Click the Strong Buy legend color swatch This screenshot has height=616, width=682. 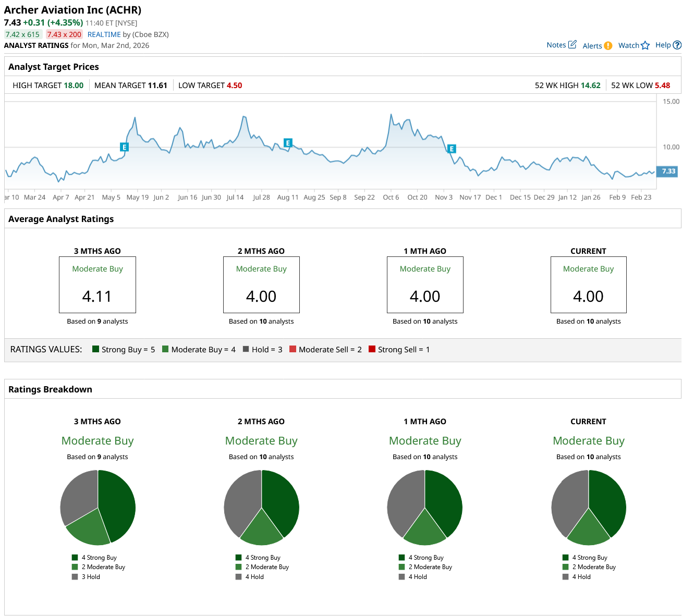(95, 349)
